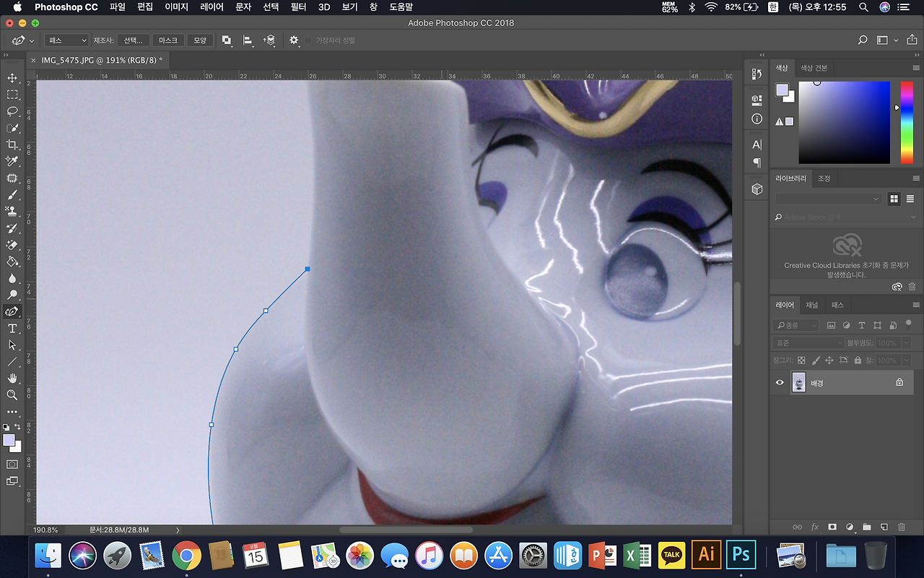Viewport: 924px width, 578px height.
Task: Select the Path Selection tool
Action: [x=12, y=345]
